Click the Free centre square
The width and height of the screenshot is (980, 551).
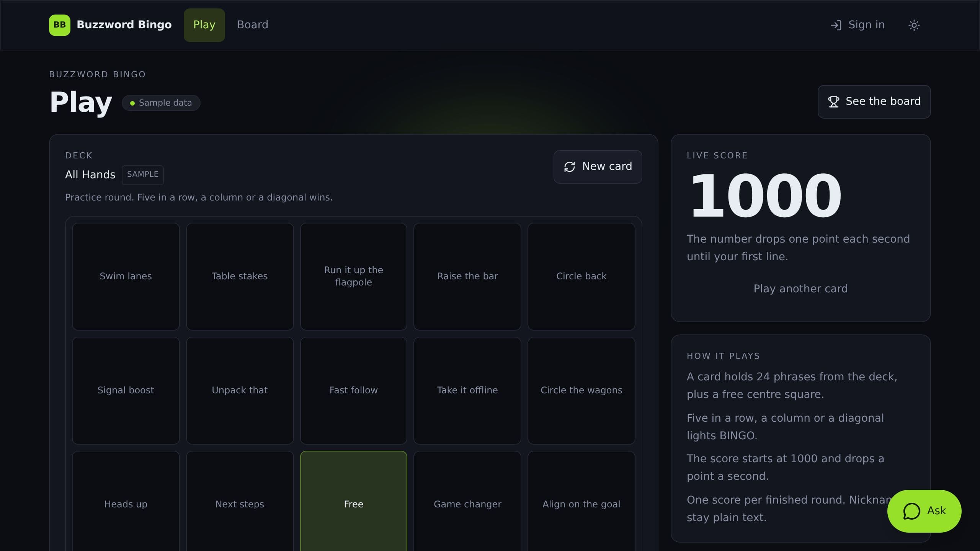353,501
